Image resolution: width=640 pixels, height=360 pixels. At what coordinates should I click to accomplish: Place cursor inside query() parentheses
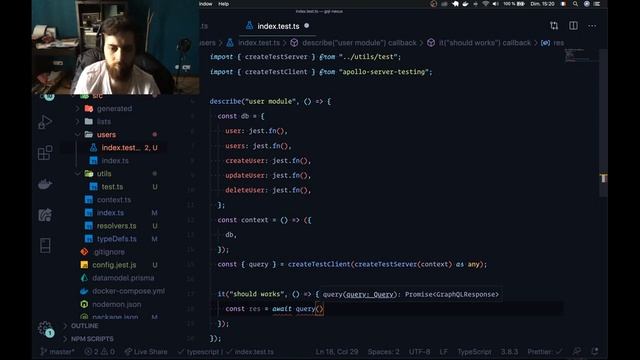tap(320, 309)
